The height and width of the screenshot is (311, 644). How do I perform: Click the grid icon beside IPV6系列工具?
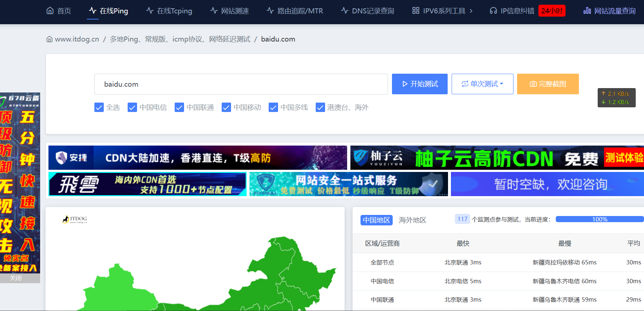coord(416,10)
